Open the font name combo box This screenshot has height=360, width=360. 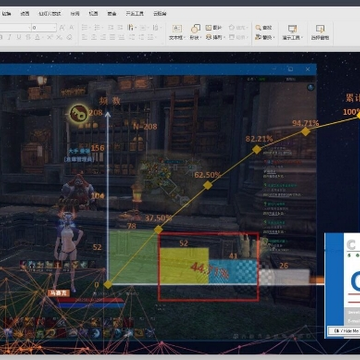[x=15, y=28]
